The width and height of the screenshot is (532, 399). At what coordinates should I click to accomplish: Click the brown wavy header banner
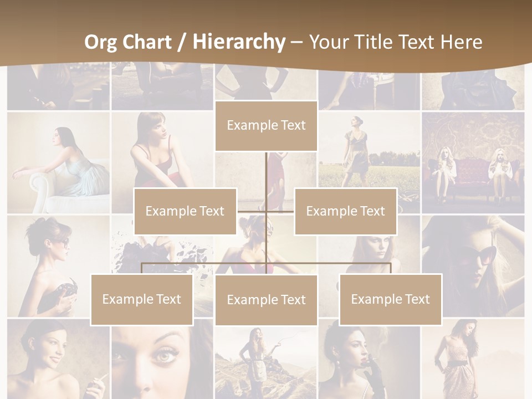[x=266, y=17]
